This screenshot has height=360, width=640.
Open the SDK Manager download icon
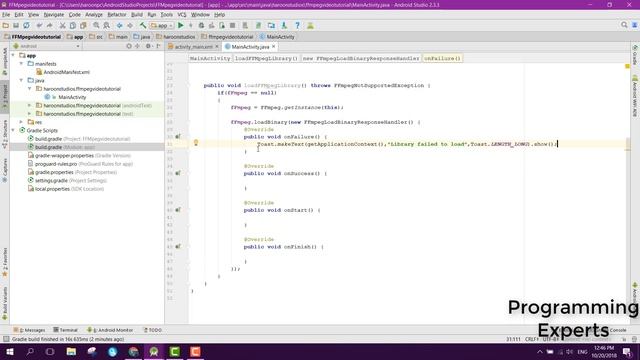point(284,25)
